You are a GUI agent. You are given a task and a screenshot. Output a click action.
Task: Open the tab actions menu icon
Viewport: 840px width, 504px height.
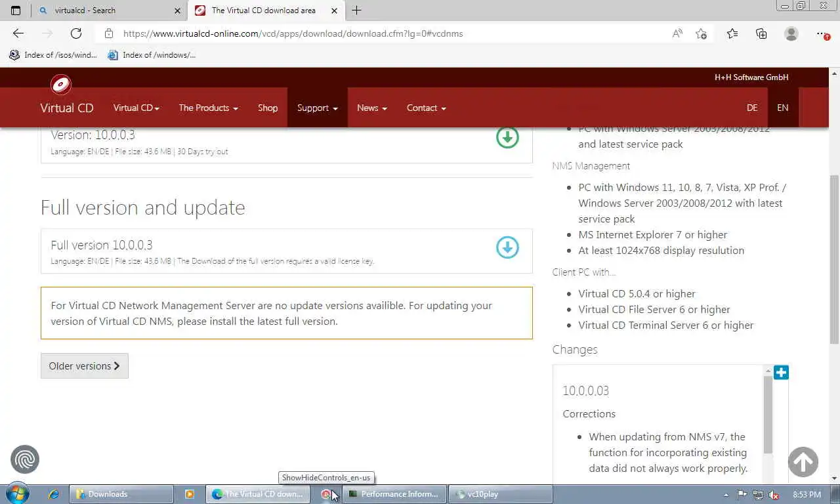16,10
